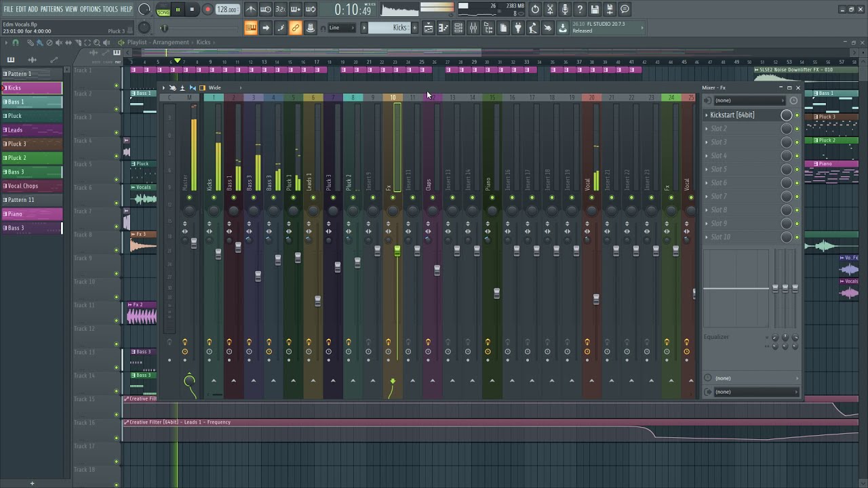Open mixer output routing '(none)' dropdown at bottom

pyautogui.click(x=756, y=392)
